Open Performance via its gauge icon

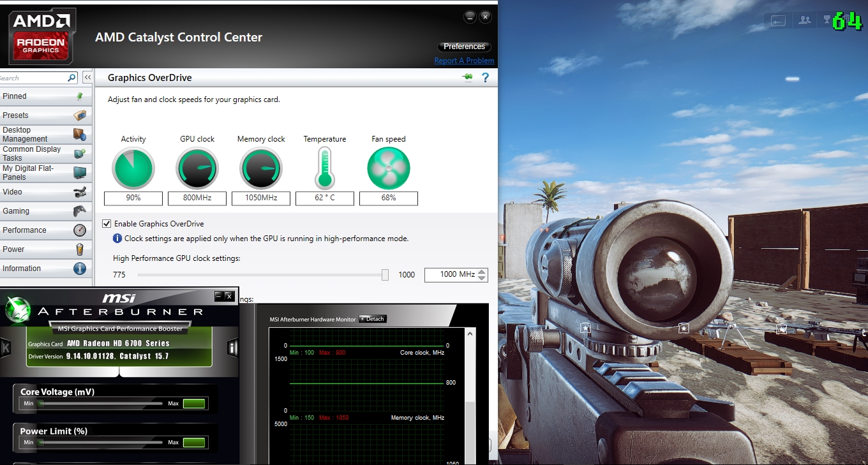pos(80,230)
